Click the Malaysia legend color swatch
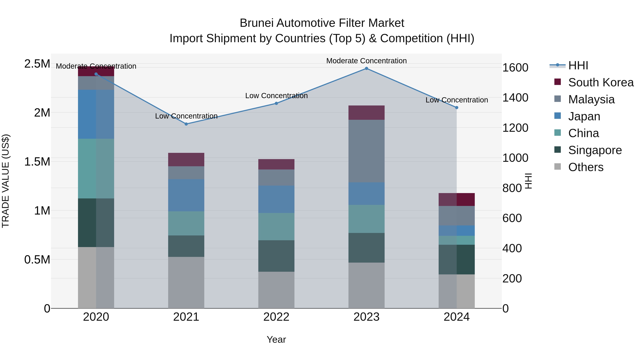This screenshot has width=644, height=362. [557, 99]
